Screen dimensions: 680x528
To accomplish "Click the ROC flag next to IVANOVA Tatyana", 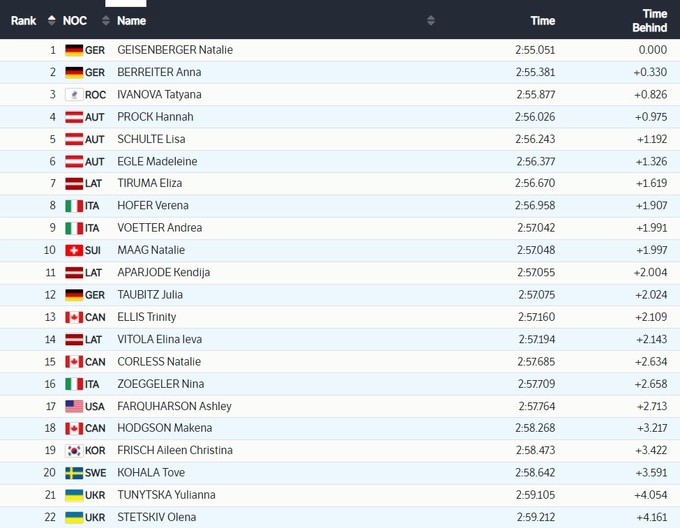I will point(74,95).
